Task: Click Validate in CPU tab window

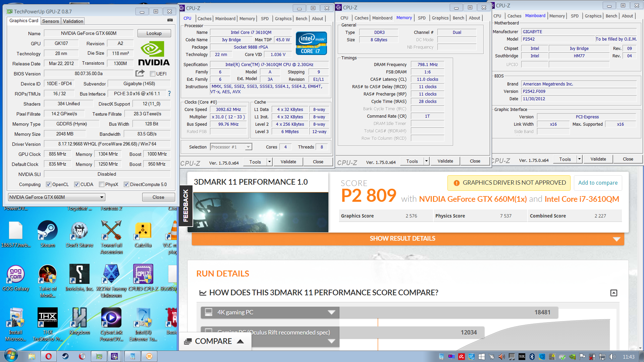Action: coord(288,162)
